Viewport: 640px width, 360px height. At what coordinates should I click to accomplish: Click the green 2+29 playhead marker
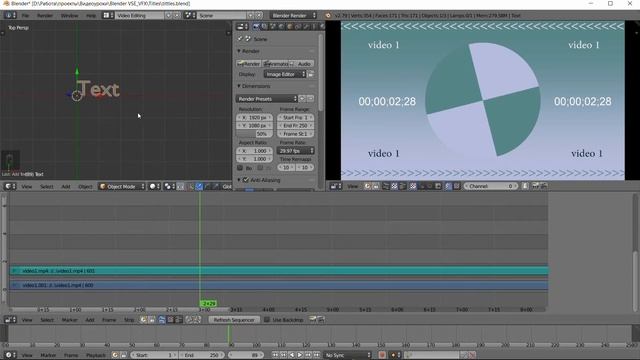pyautogui.click(x=208, y=304)
